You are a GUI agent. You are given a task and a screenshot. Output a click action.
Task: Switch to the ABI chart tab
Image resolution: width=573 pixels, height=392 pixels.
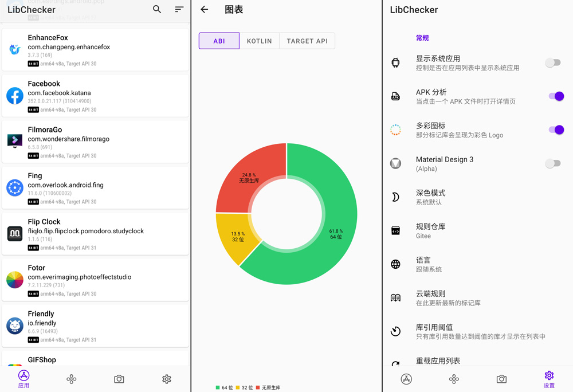(219, 41)
